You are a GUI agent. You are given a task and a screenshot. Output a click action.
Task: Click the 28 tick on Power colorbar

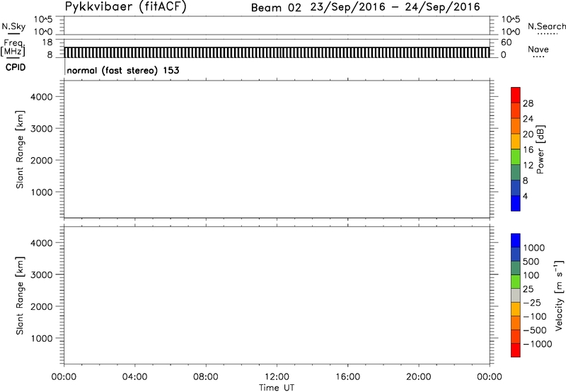pyautogui.click(x=528, y=103)
